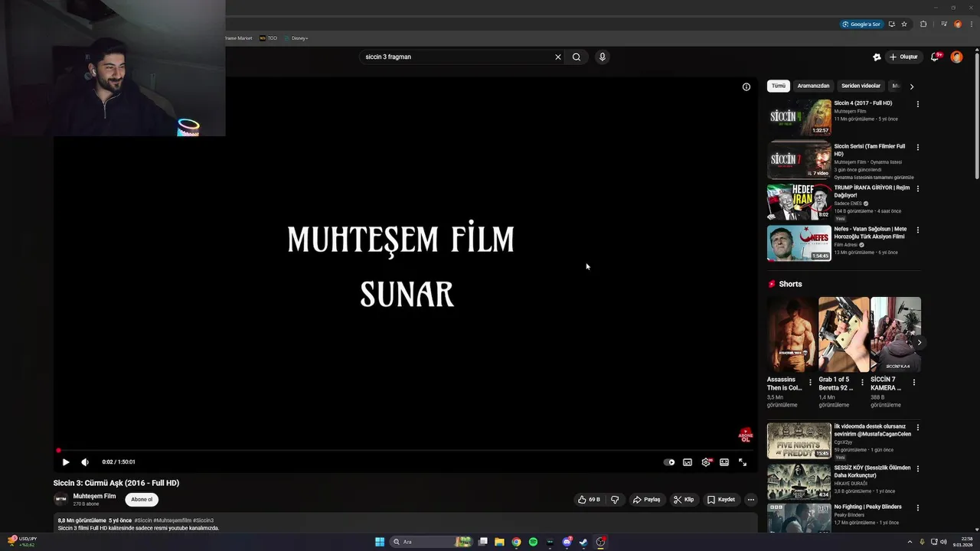Open the video player settings gear
This screenshot has height=551, width=980.
pos(706,462)
